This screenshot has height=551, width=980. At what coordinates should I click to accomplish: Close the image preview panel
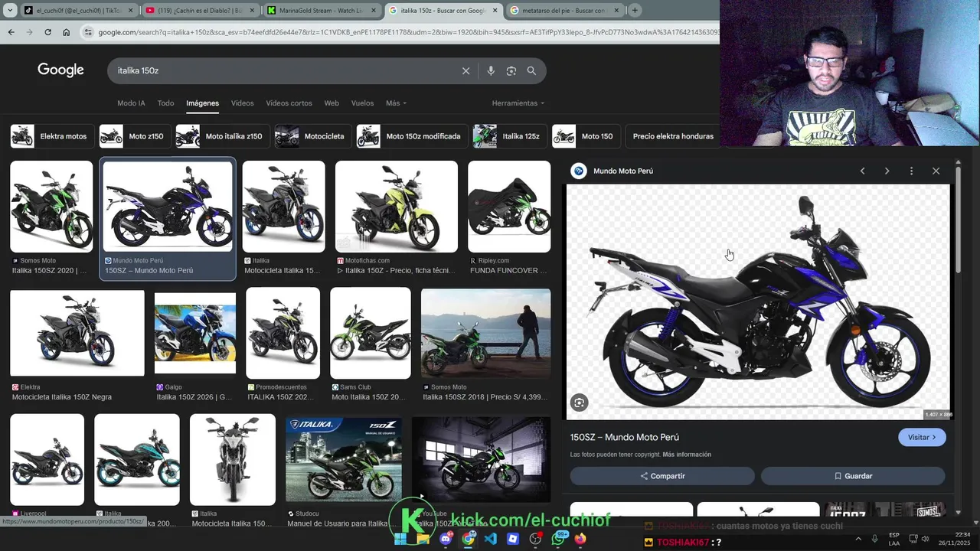pos(936,171)
